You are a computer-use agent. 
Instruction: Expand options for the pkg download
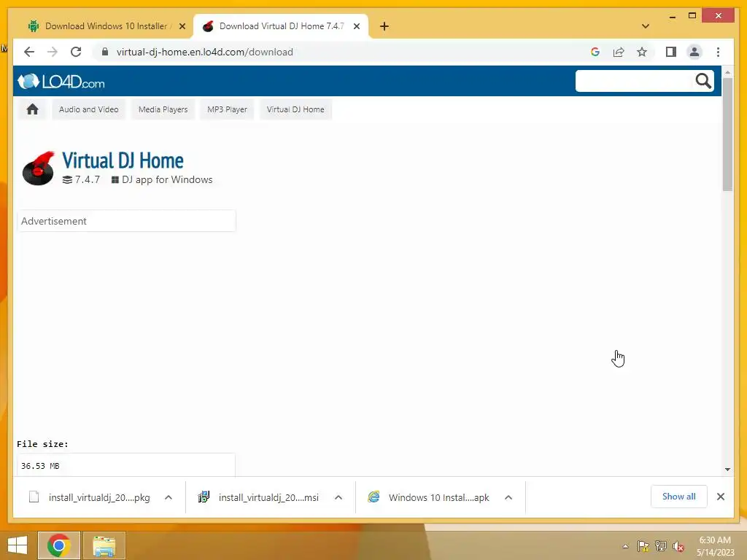click(x=169, y=497)
